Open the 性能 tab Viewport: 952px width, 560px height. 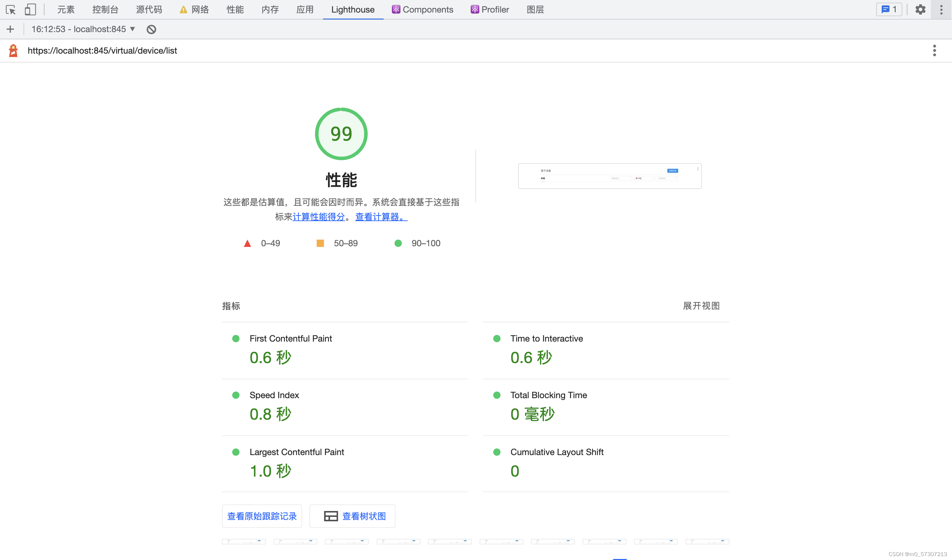(235, 10)
